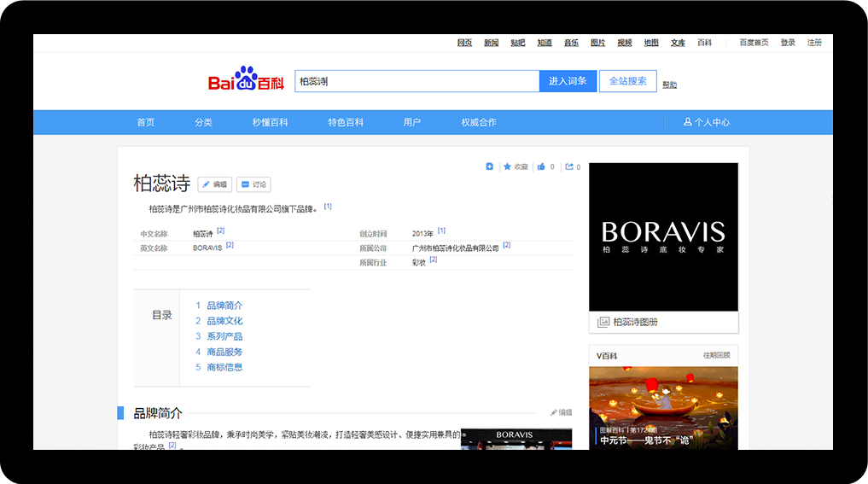Viewport: 868px width, 484px height.
Task: Click the 进入词条 search button
Action: 568,81
